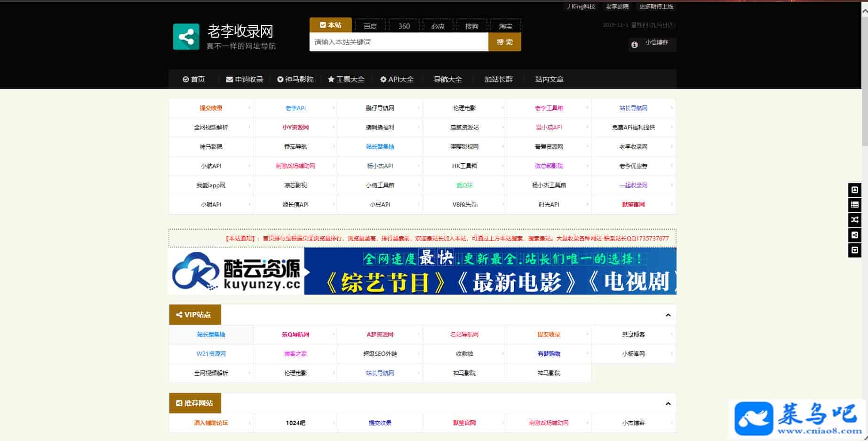The image size is (868, 441).
Task: Open the 有梦购物 link
Action: [x=549, y=354]
